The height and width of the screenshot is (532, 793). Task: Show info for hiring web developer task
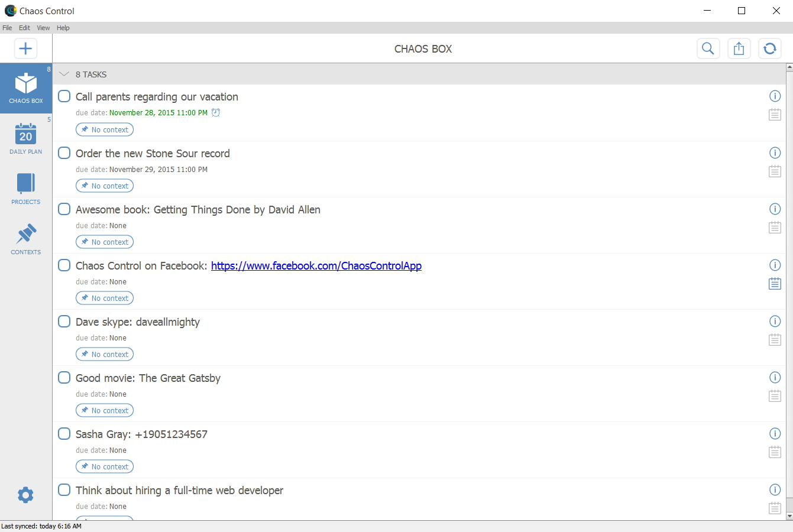(775, 489)
